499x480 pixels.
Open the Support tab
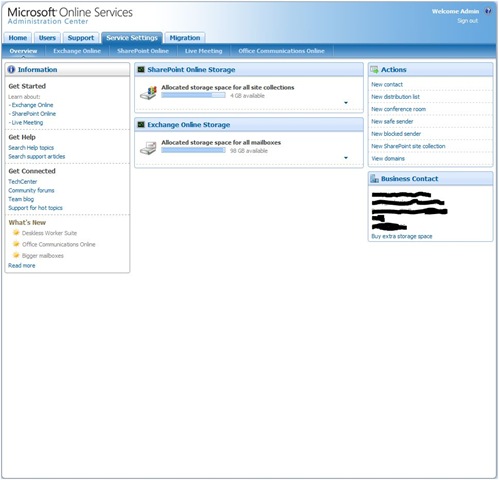[81, 38]
